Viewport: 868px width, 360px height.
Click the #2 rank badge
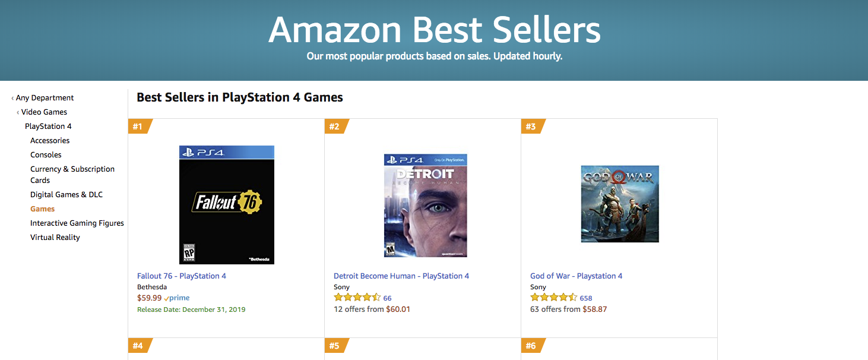pyautogui.click(x=337, y=127)
